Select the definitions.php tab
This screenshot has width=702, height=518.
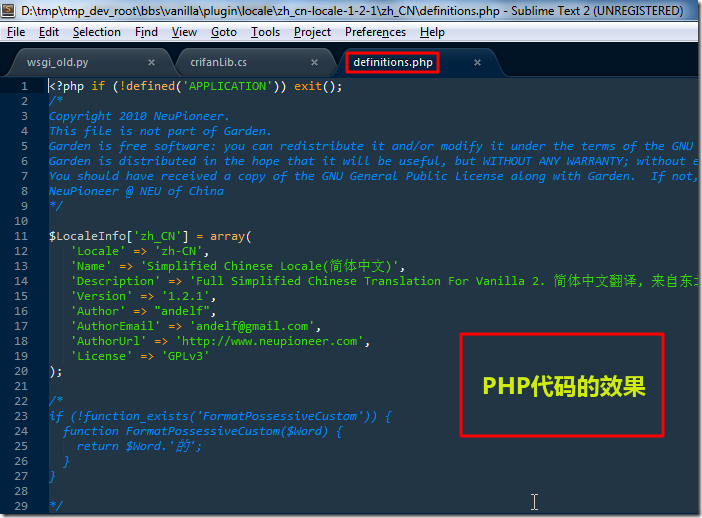click(x=393, y=62)
